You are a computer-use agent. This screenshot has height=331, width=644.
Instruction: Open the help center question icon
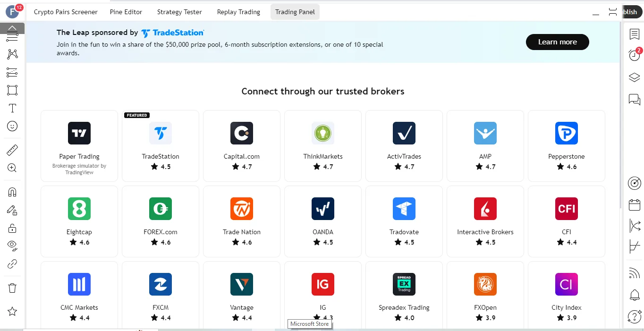635,316
